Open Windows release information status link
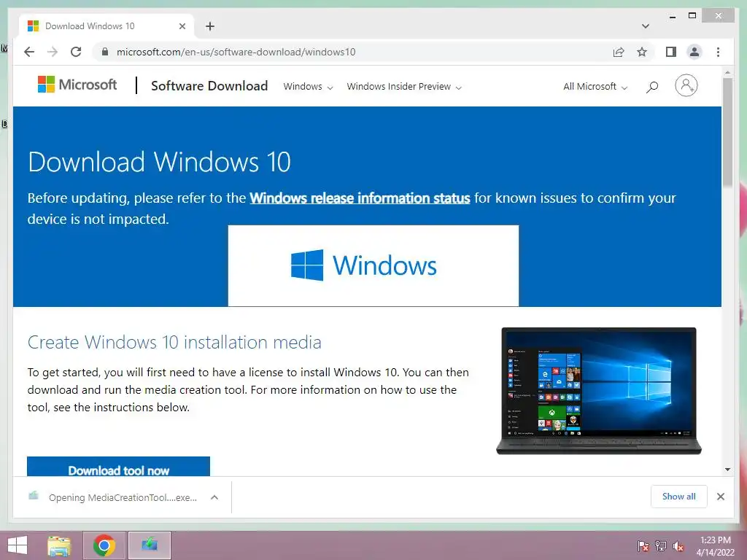The width and height of the screenshot is (747, 560). (x=360, y=198)
